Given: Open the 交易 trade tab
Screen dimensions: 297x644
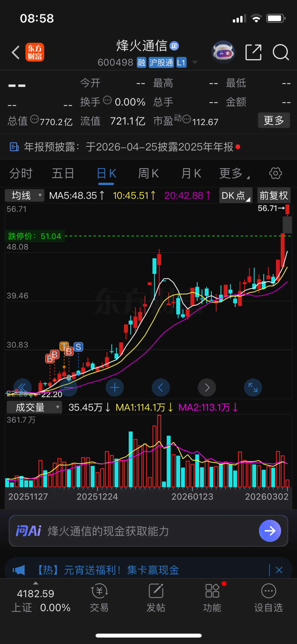Looking at the screenshot, I should [x=99, y=598].
